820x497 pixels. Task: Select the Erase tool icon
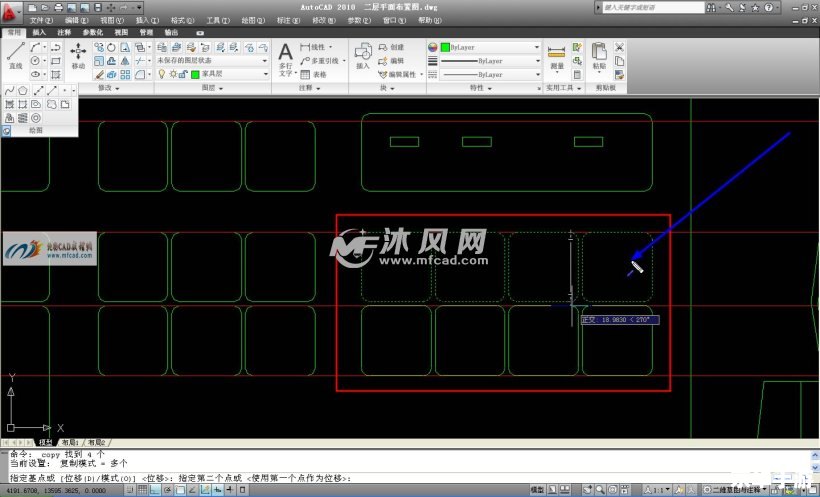pos(99,75)
